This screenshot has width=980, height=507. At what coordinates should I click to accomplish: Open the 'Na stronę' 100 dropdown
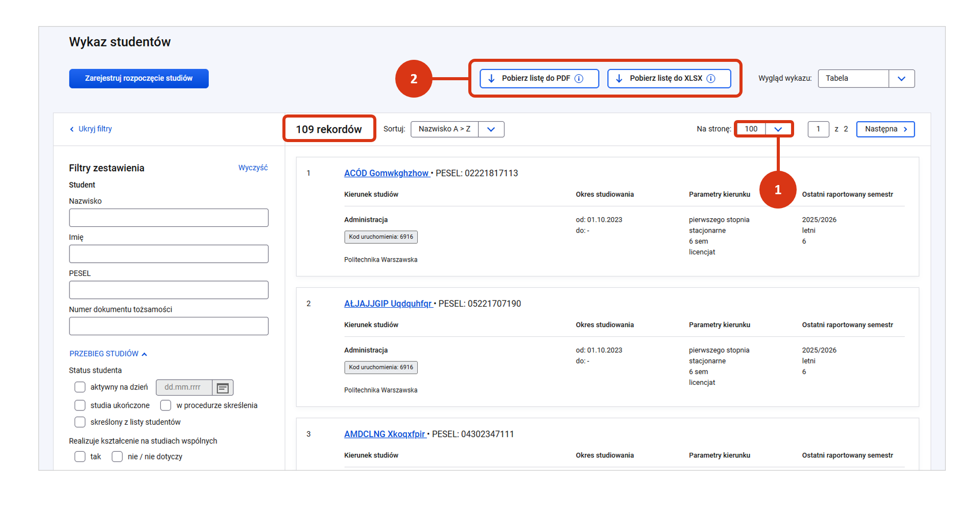(x=763, y=129)
